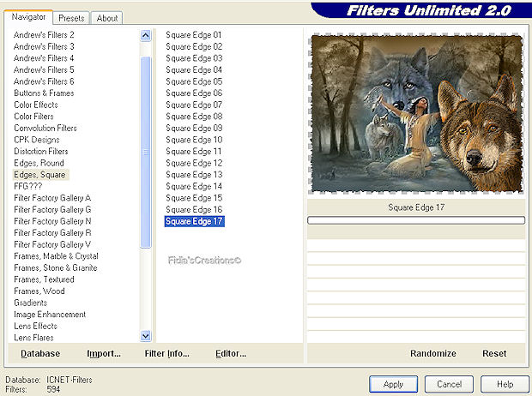Screen dimensions: 532x396
Task: Choose Square Edge 07 filter
Action: 194,105
